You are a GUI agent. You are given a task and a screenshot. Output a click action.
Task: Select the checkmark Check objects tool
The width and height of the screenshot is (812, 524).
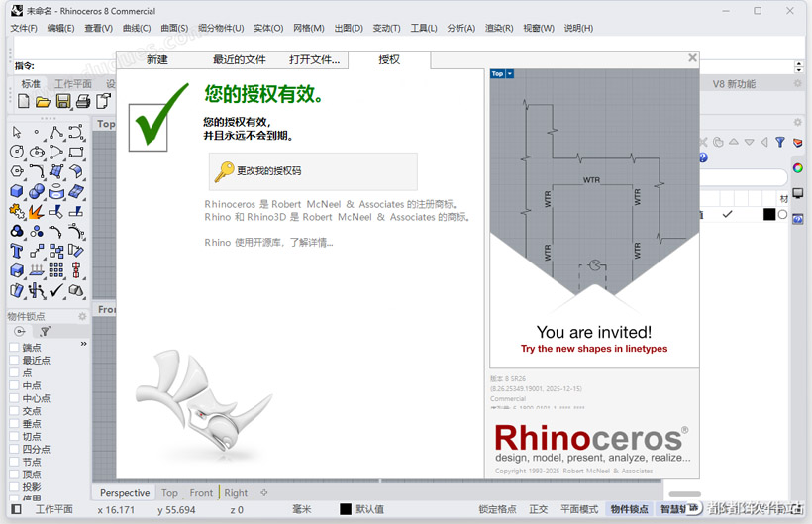[x=55, y=290]
